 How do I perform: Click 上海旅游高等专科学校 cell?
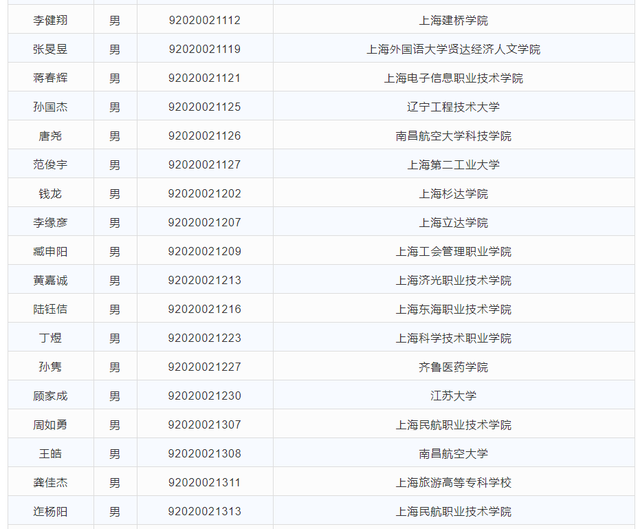[x=453, y=483]
